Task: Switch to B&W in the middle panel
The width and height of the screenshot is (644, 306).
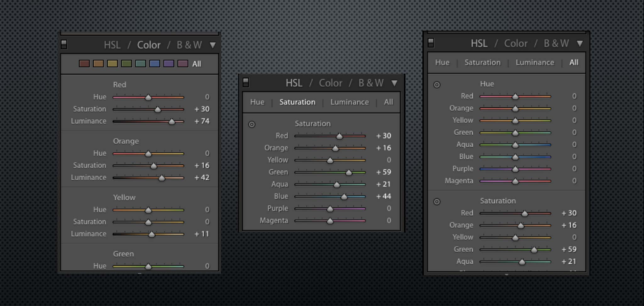Action: point(371,83)
